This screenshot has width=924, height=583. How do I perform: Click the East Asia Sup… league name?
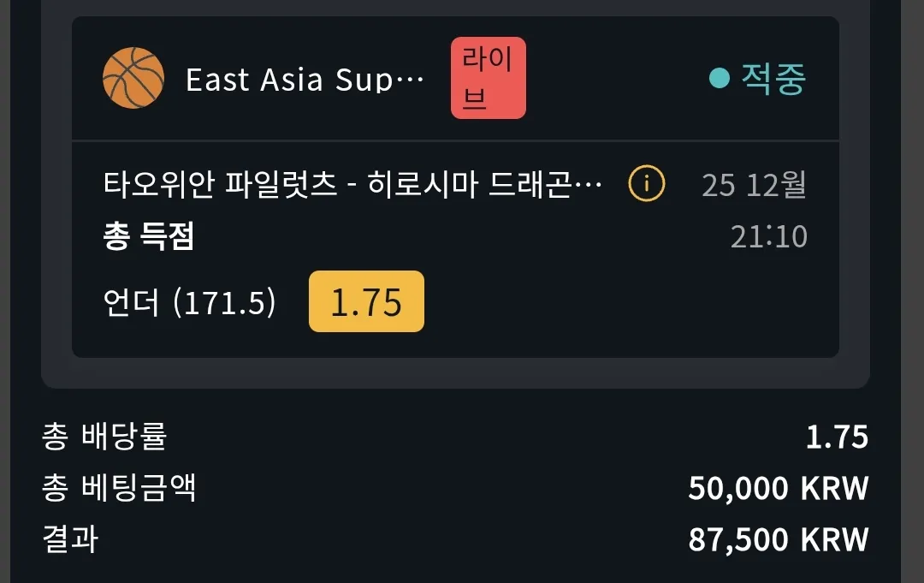305,80
